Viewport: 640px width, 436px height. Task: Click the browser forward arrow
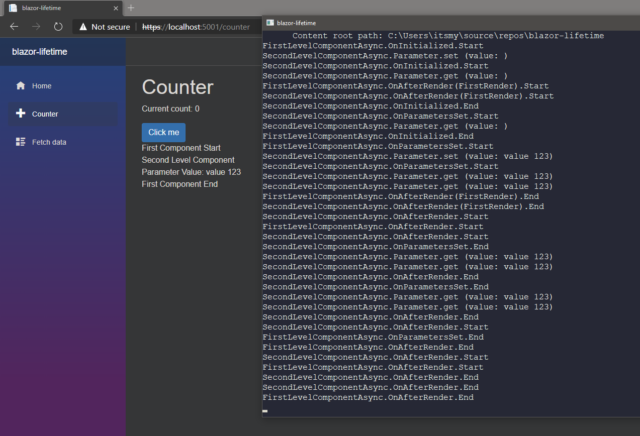pos(35,26)
